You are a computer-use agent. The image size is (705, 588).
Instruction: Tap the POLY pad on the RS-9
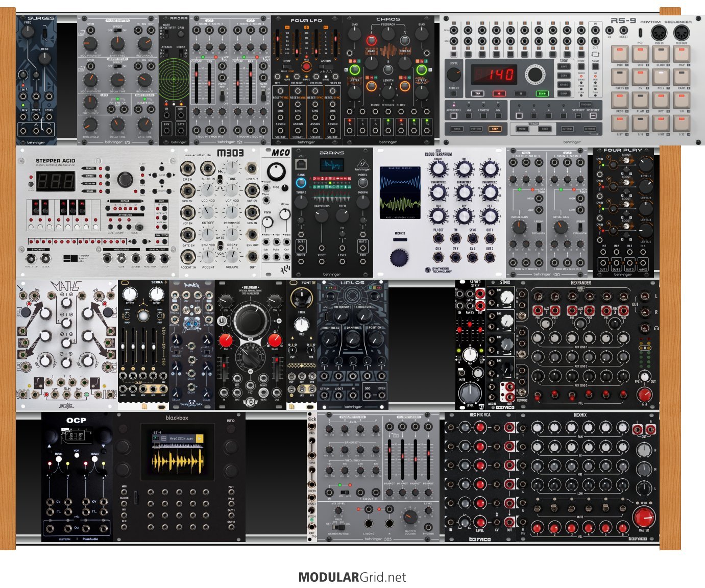pyautogui.click(x=661, y=77)
